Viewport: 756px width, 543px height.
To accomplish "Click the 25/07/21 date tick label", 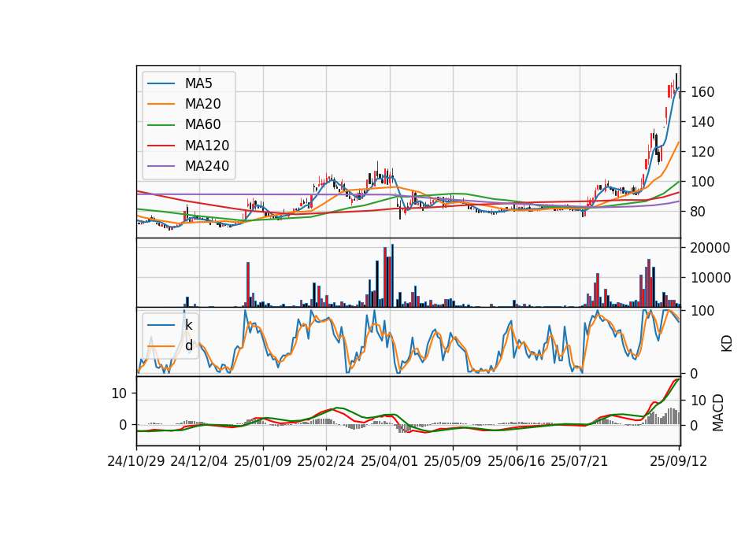I will tap(580, 462).
